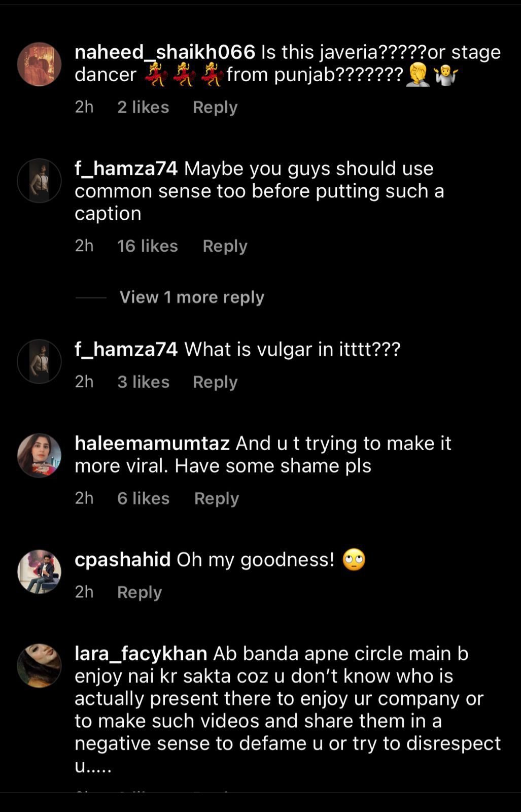
Task: Expand View 1 more reply
Action: pyautogui.click(x=192, y=297)
